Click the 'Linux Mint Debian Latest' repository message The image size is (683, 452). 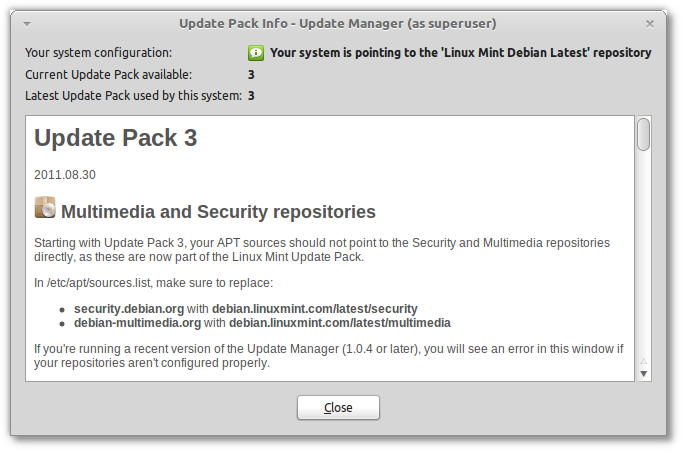coord(460,53)
